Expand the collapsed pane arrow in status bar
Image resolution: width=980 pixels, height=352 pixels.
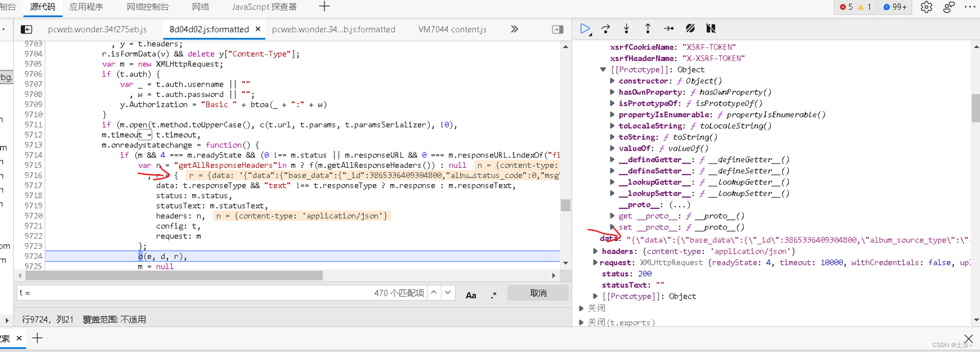(x=7, y=320)
